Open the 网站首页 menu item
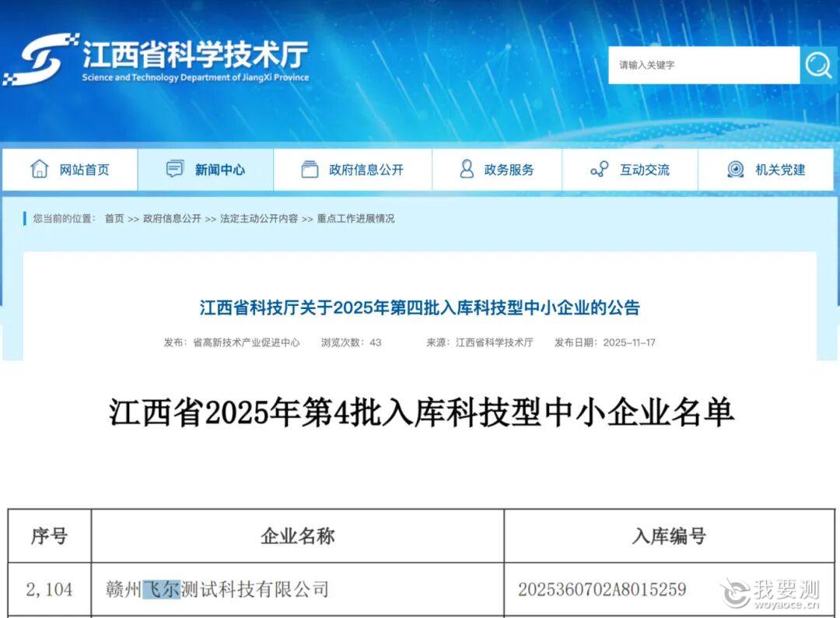The width and height of the screenshot is (840, 618). tap(70, 170)
